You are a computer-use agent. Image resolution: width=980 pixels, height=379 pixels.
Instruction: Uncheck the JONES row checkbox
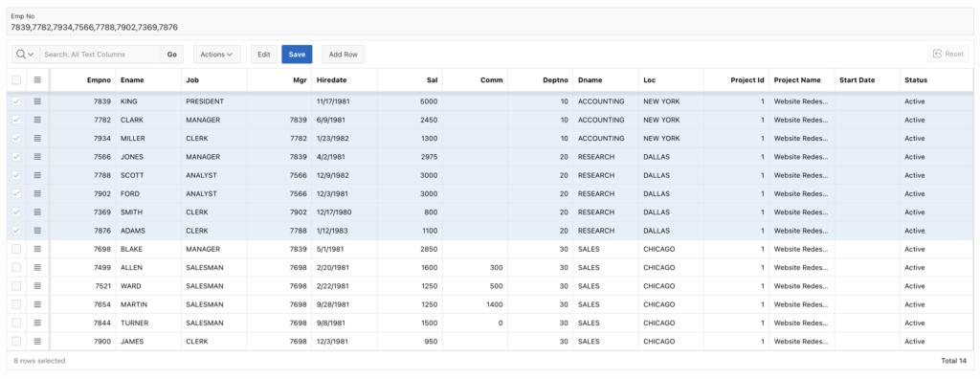(16, 156)
